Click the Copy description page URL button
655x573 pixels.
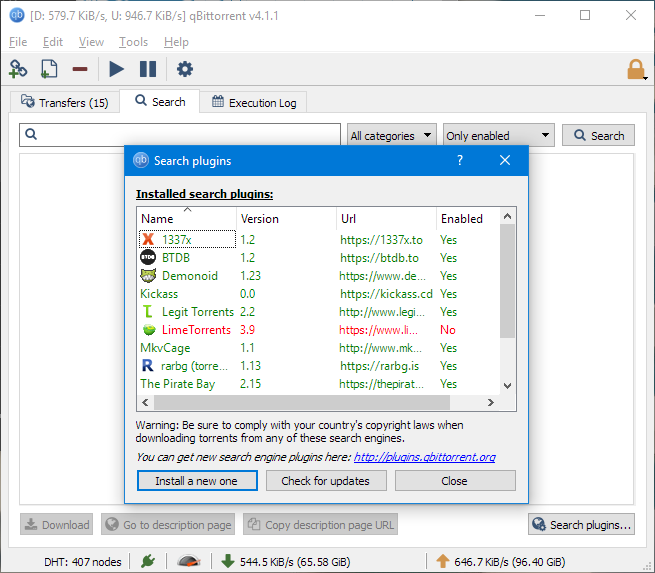coord(320,525)
